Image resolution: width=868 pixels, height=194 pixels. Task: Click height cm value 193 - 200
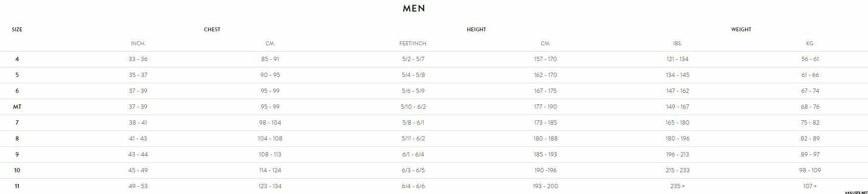(546, 186)
